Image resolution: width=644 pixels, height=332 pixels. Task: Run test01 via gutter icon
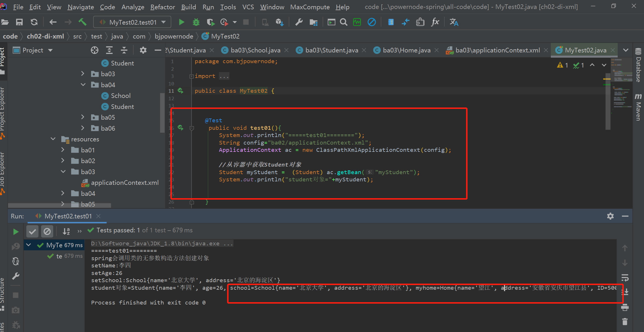coord(181,127)
